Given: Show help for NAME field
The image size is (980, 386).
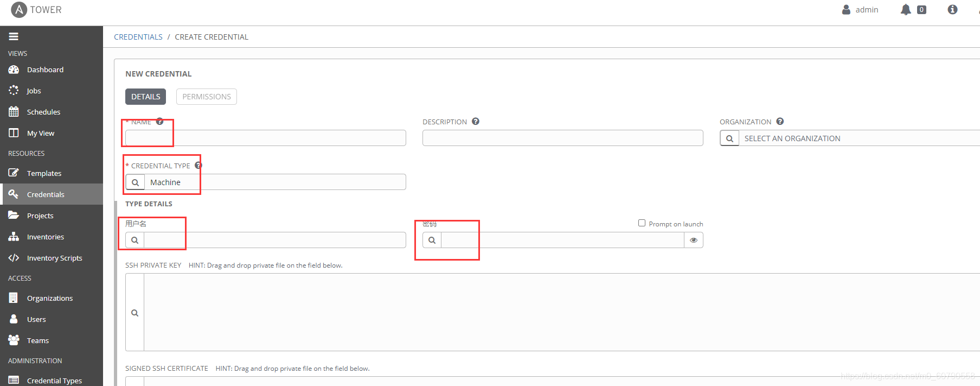Looking at the screenshot, I should point(159,122).
